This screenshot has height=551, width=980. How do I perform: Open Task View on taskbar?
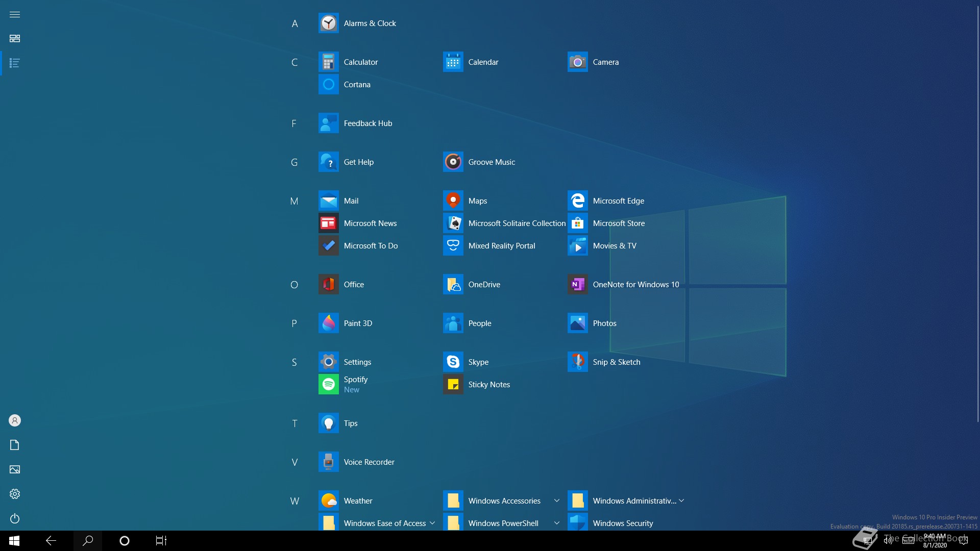[161, 541]
